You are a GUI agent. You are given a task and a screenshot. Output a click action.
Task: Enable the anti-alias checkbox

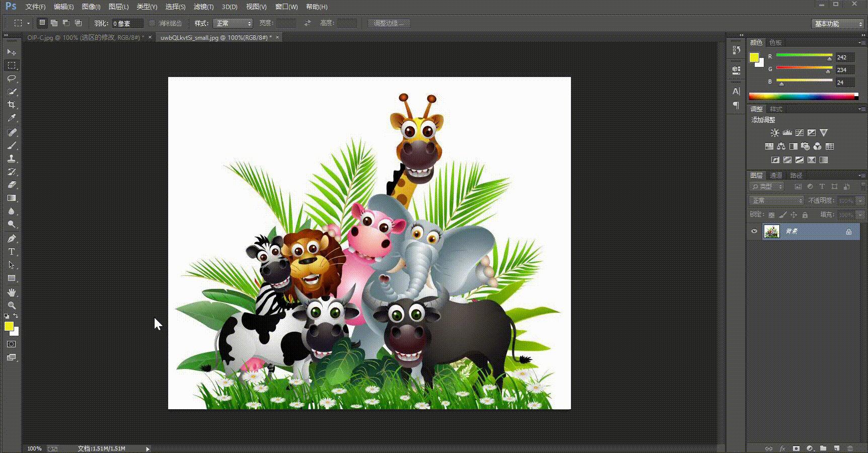pyautogui.click(x=152, y=23)
